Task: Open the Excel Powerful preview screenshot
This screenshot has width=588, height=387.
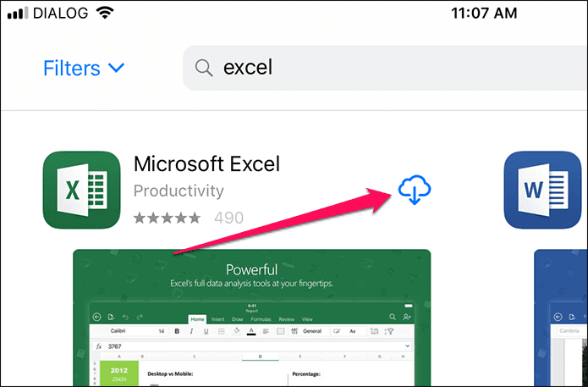Action: [x=251, y=318]
